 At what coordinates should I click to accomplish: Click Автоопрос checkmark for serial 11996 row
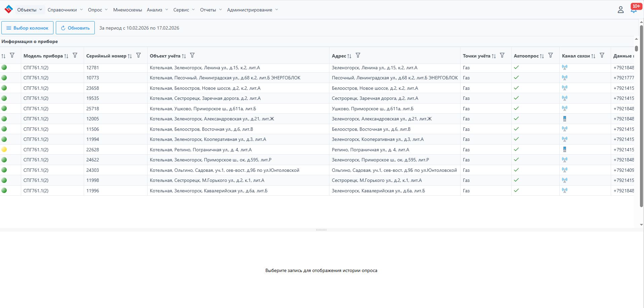(x=516, y=191)
